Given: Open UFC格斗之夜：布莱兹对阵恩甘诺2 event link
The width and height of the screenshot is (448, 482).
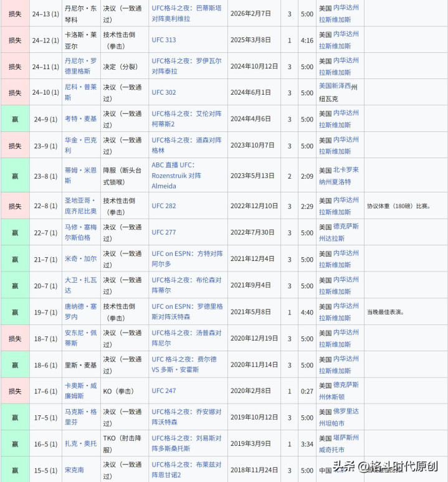Looking at the screenshot, I should tap(186, 470).
